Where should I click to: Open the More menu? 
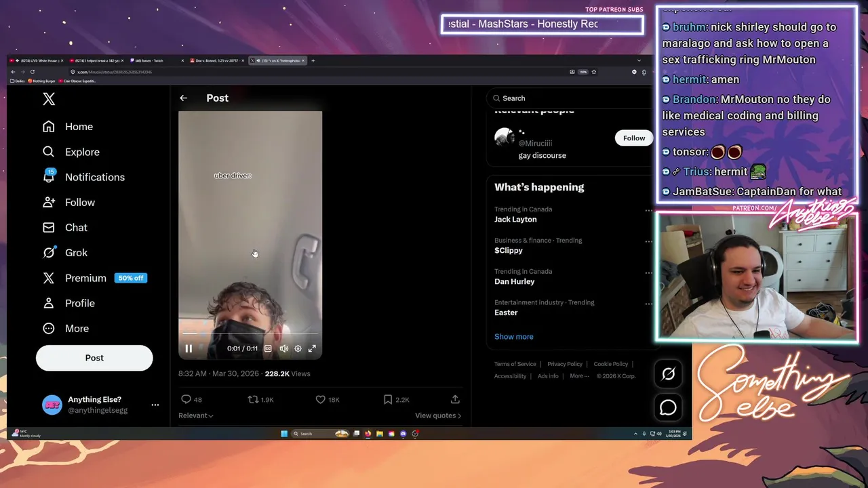66,328
